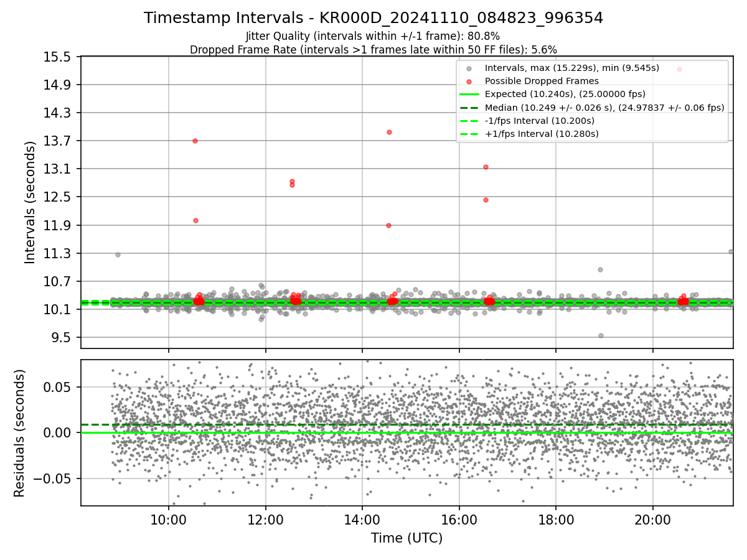
Task: Select the '14:00' x-axis tick label
Action: [362, 521]
